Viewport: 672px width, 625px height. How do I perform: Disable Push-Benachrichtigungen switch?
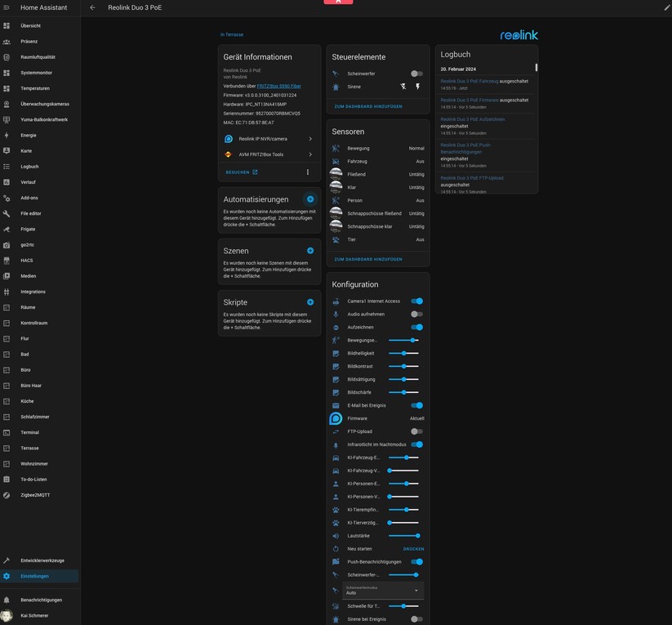[x=416, y=562]
